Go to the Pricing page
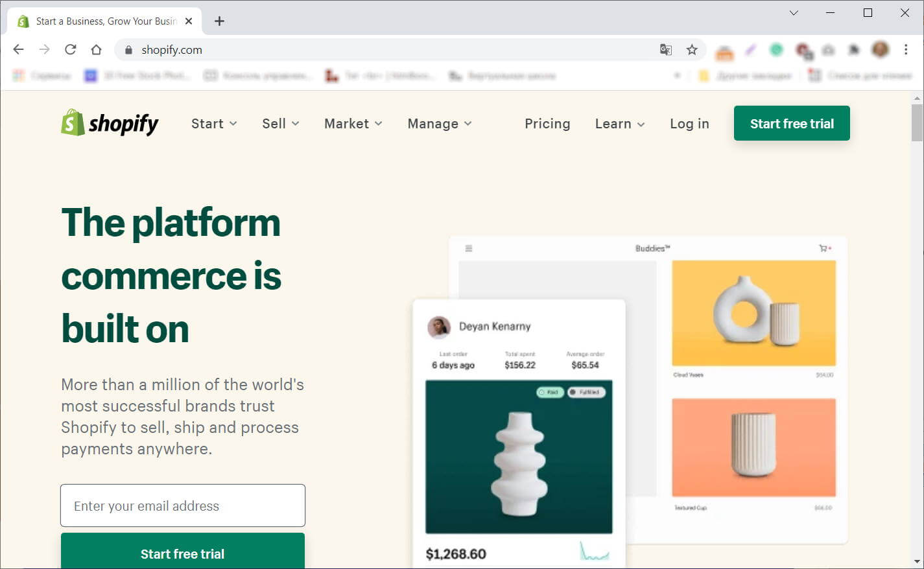The width and height of the screenshot is (924, 569). (547, 124)
